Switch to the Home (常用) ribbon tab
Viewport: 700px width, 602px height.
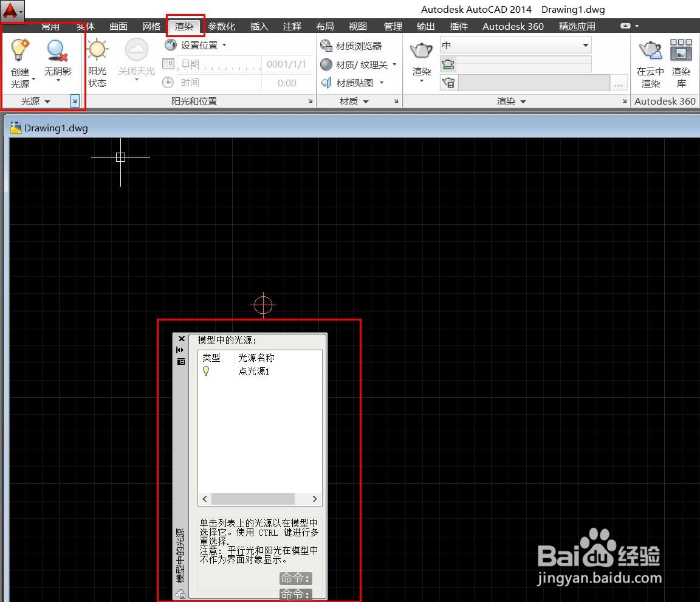coord(50,26)
